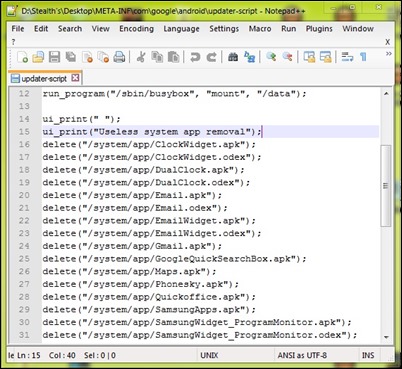Image resolution: width=402 pixels, height=369 pixels.
Task: Create a new file with the New icon
Action: coord(22,57)
